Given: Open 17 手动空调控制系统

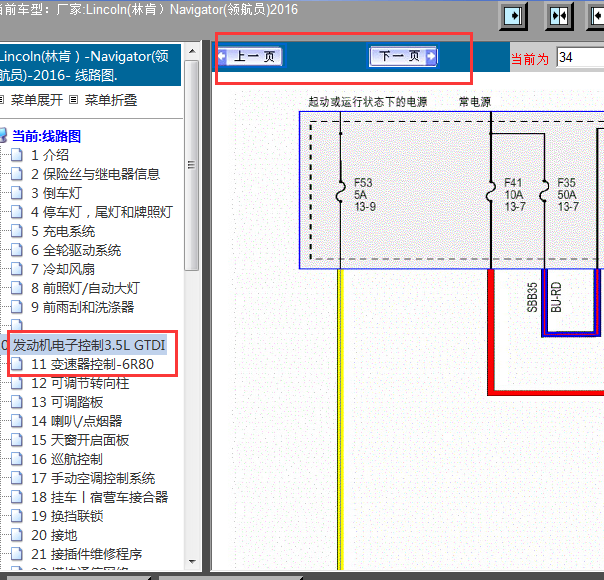Looking at the screenshot, I should [x=93, y=478].
